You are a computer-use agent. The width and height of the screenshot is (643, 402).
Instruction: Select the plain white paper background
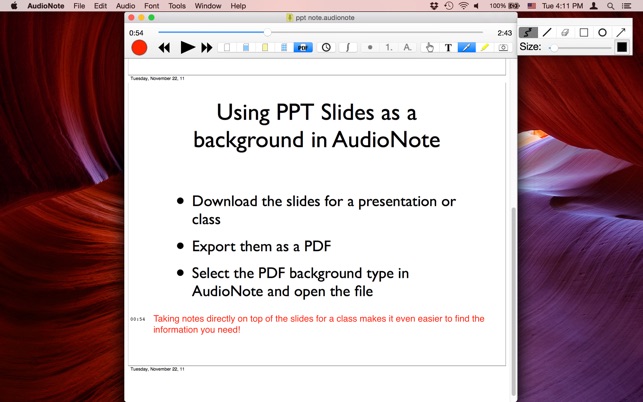[227, 47]
